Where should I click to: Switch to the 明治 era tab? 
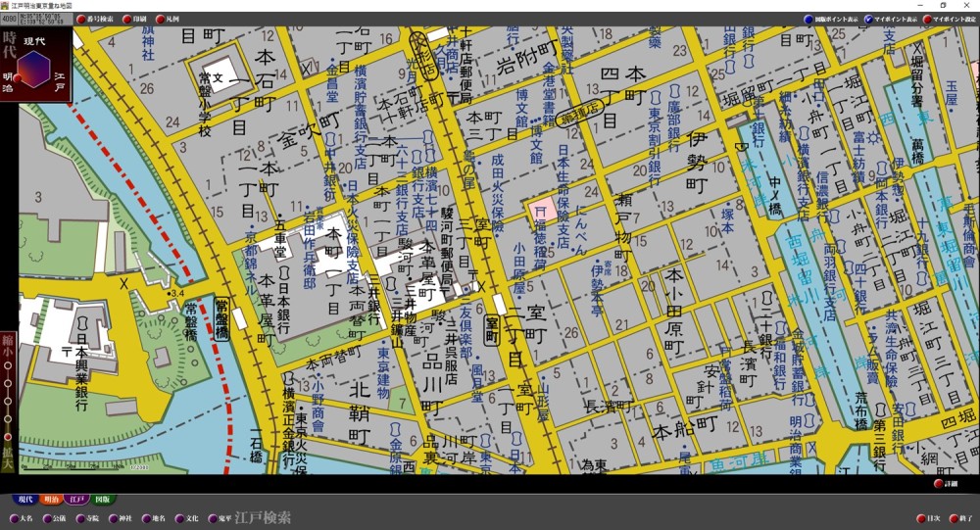tap(51, 499)
